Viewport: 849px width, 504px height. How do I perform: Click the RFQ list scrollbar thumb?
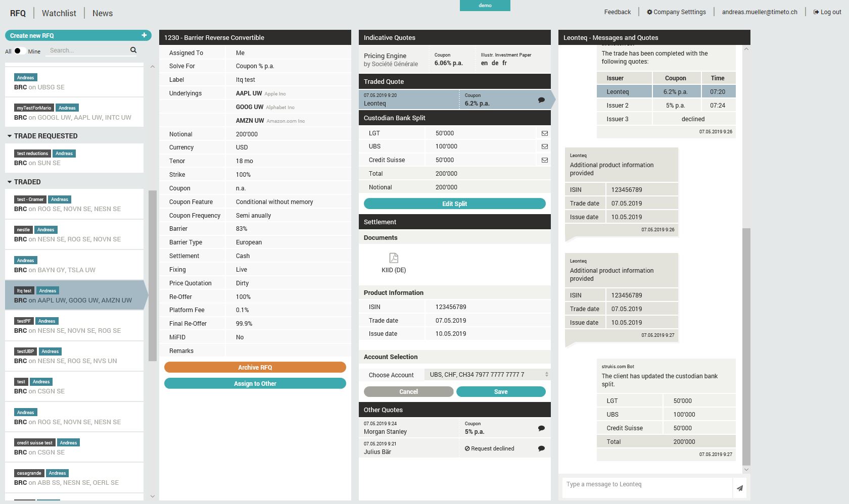(x=153, y=276)
